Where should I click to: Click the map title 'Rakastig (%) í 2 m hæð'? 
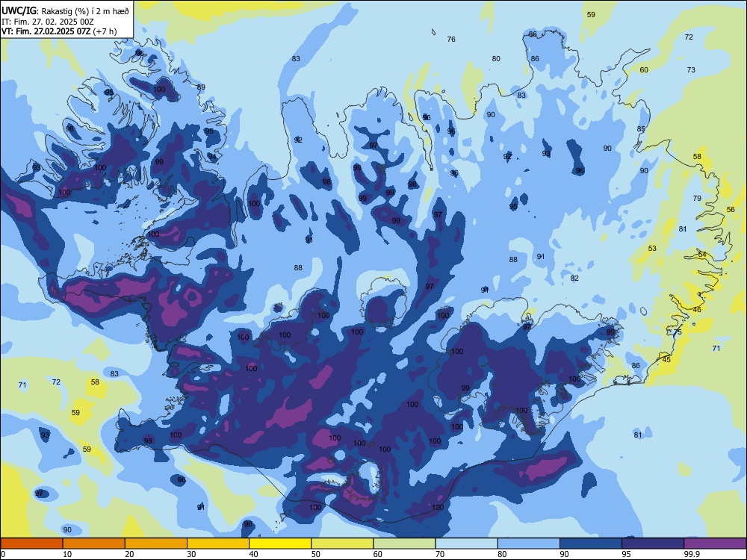tap(85, 11)
